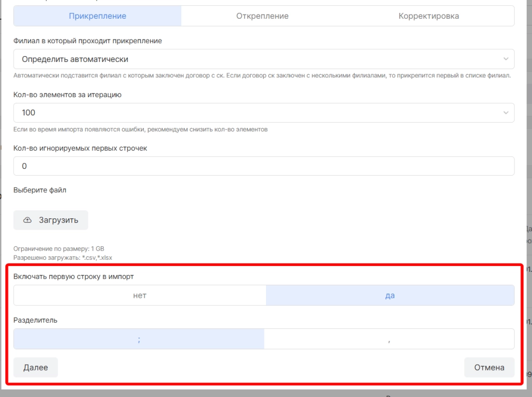This screenshot has width=532, height=397.
Task: Click the Включать первую строку в импорт label
Action: tap(77, 276)
